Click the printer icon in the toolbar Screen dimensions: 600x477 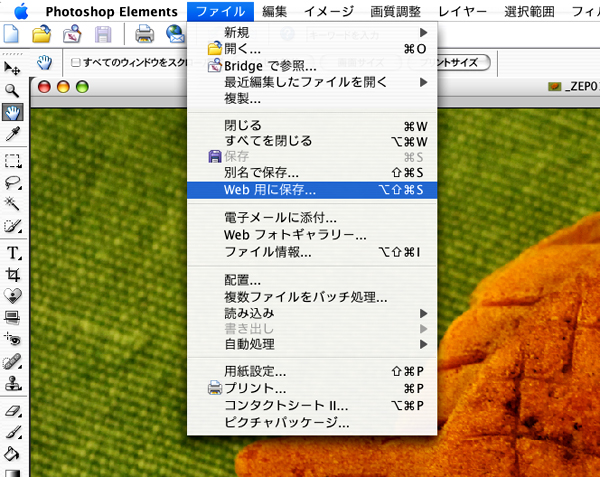coord(145,34)
